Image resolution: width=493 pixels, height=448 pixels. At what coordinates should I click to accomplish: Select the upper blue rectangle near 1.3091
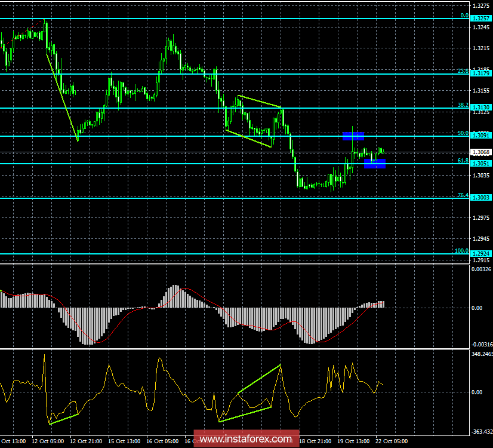(353, 136)
